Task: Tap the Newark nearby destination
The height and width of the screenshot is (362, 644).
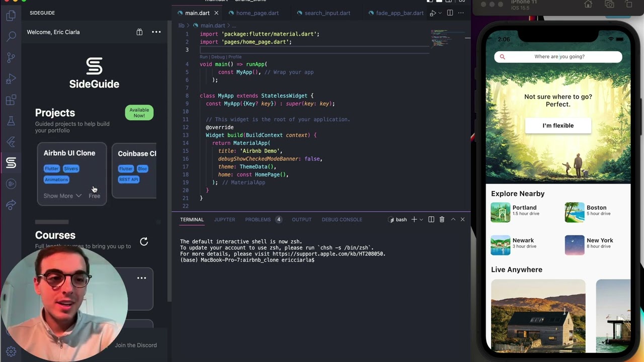Action: point(514,245)
